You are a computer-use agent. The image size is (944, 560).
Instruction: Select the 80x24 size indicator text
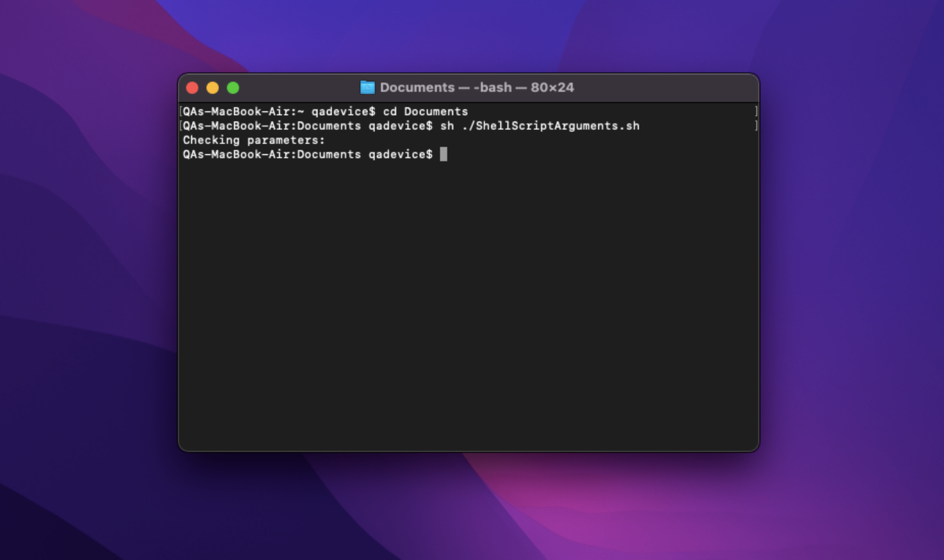tap(552, 88)
